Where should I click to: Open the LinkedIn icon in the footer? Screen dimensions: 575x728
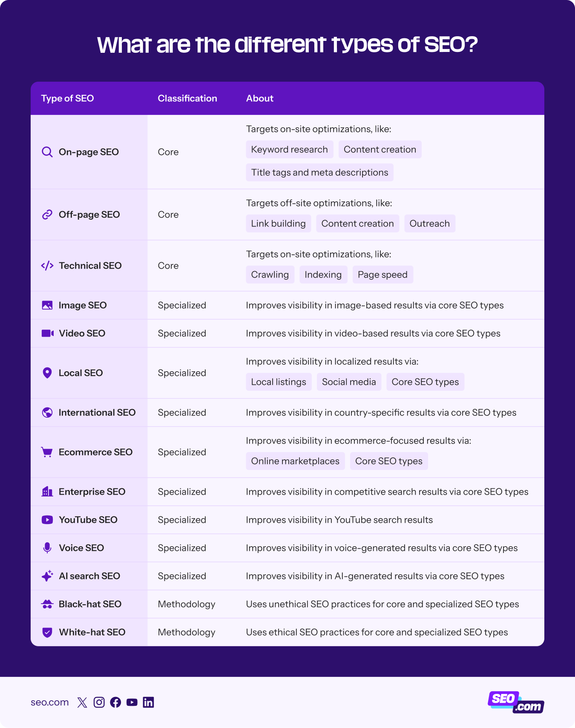(148, 702)
